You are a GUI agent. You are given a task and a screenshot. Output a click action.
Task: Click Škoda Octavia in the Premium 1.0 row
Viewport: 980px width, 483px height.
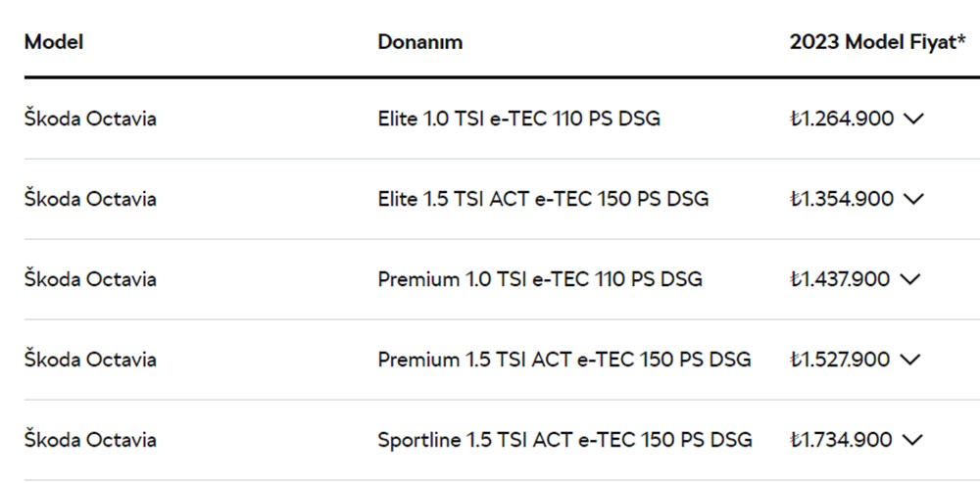tap(90, 279)
